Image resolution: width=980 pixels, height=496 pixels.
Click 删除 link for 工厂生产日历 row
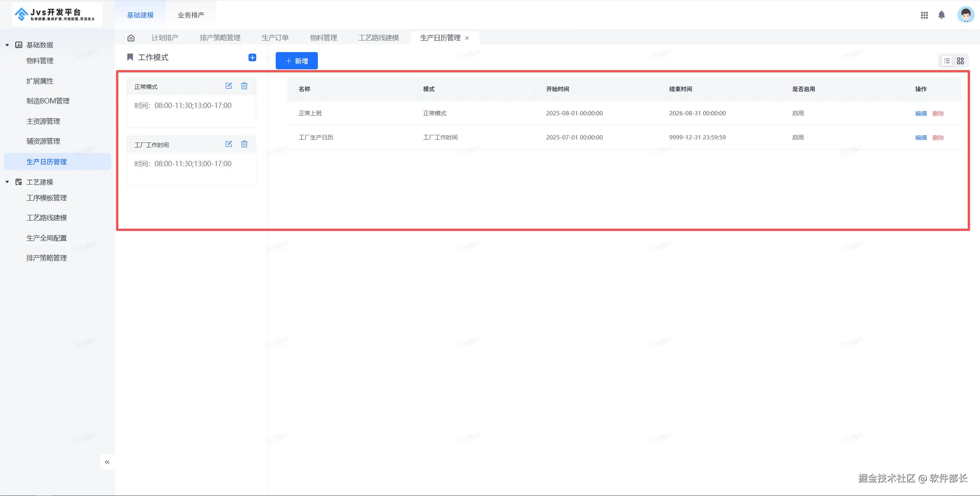938,138
